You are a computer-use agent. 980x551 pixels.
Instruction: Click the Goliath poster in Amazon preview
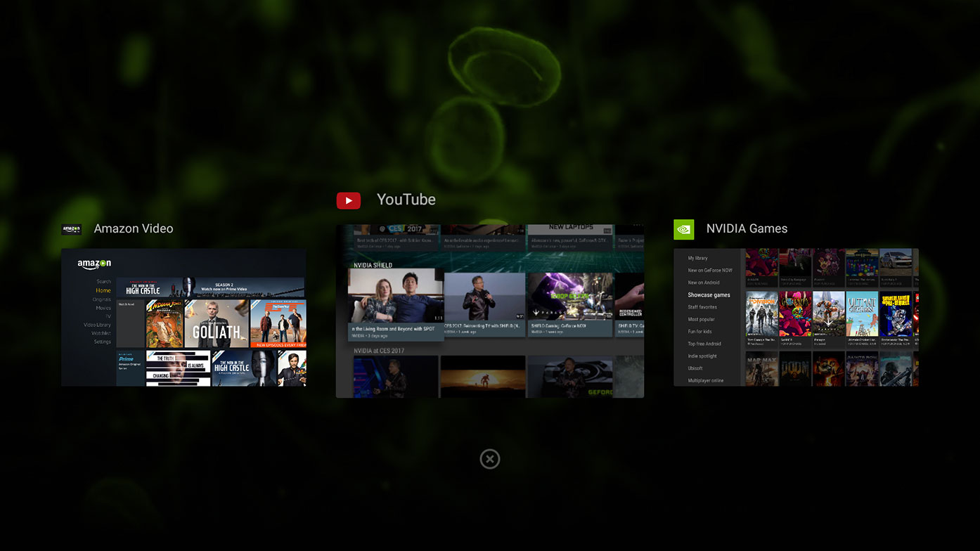217,324
